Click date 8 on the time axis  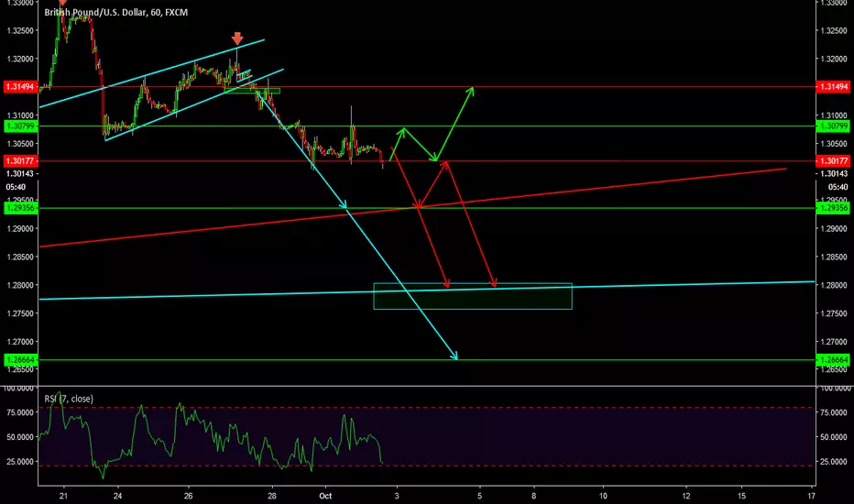533,496
